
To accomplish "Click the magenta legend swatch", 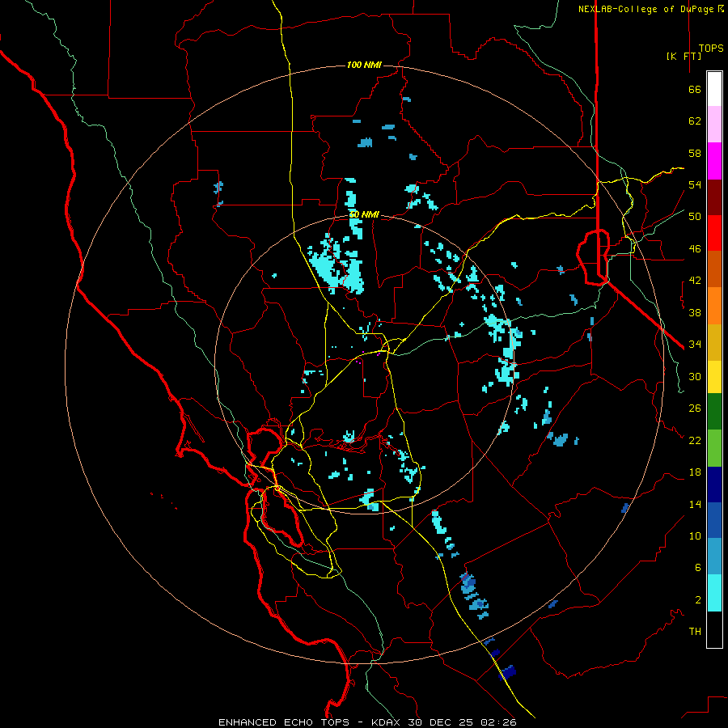I will (714, 161).
